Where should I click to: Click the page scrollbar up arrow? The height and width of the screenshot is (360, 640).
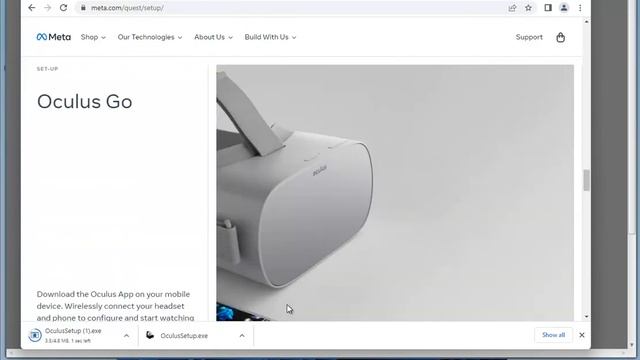pyautogui.click(x=587, y=21)
